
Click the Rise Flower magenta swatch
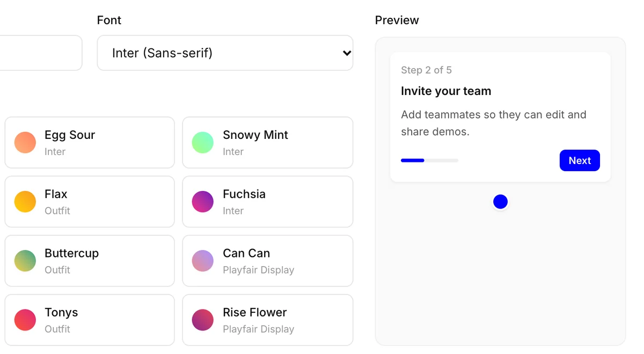point(203,320)
